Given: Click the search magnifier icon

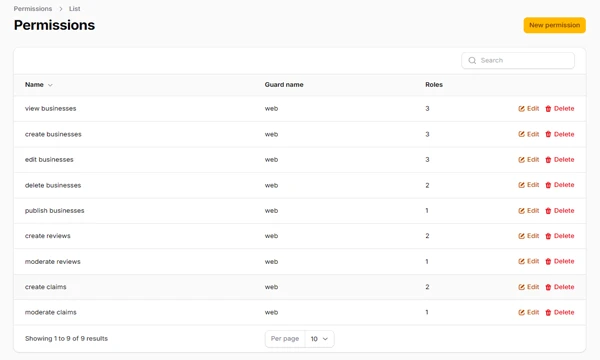Looking at the screenshot, I should coord(472,60).
